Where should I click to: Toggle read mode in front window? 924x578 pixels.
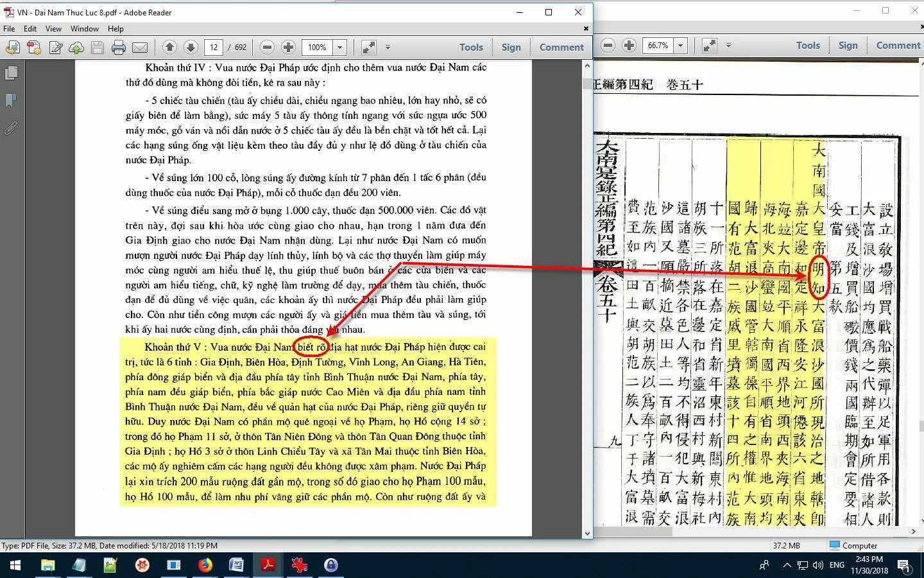369,47
